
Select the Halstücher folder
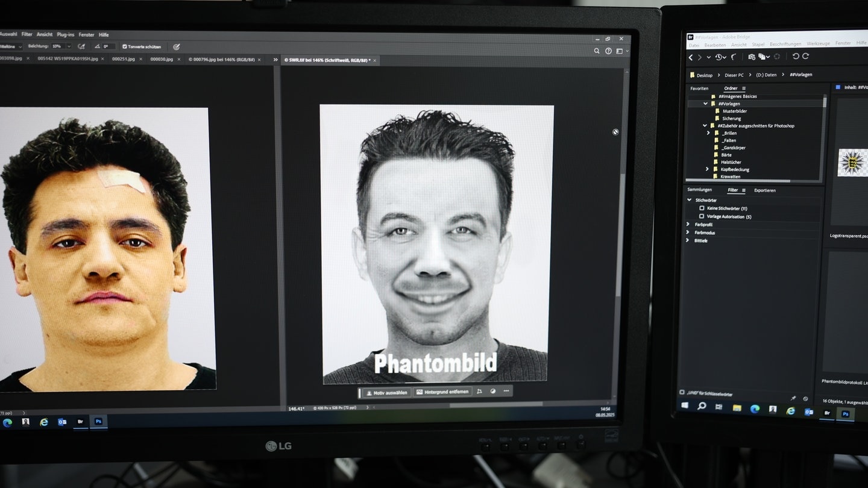click(731, 162)
